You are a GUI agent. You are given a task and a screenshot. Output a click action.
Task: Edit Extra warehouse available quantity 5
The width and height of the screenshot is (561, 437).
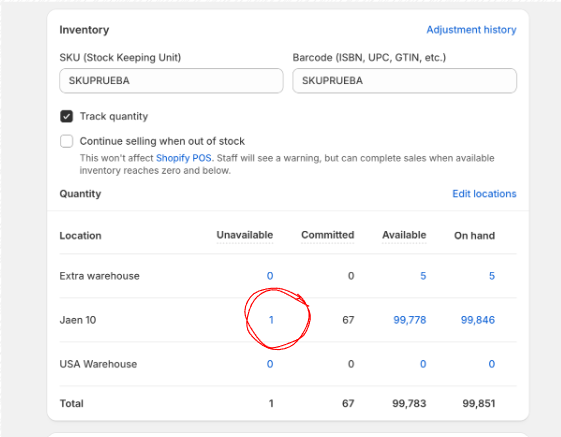click(x=423, y=276)
